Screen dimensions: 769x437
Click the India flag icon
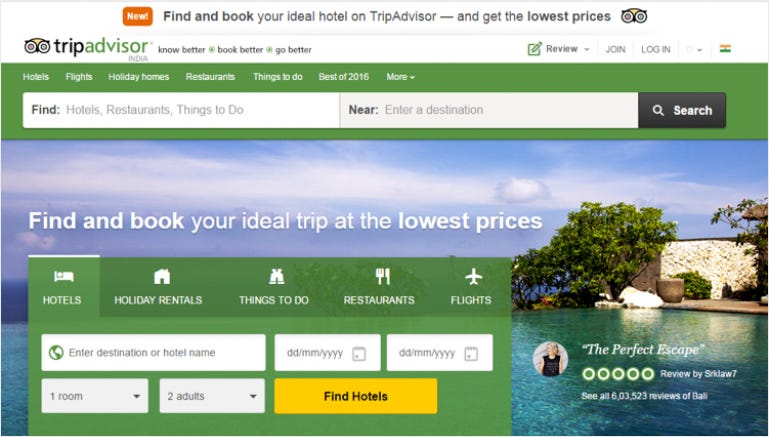[x=725, y=49]
